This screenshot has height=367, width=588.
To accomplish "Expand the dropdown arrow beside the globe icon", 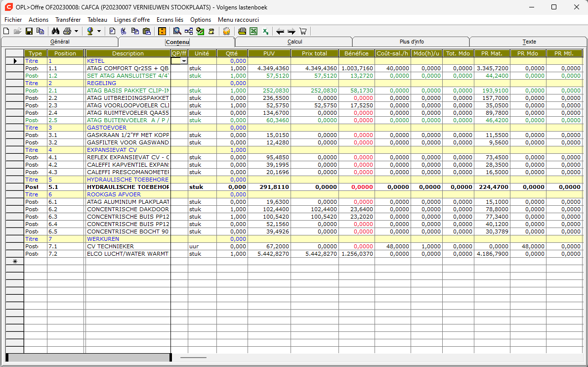I will (99, 31).
